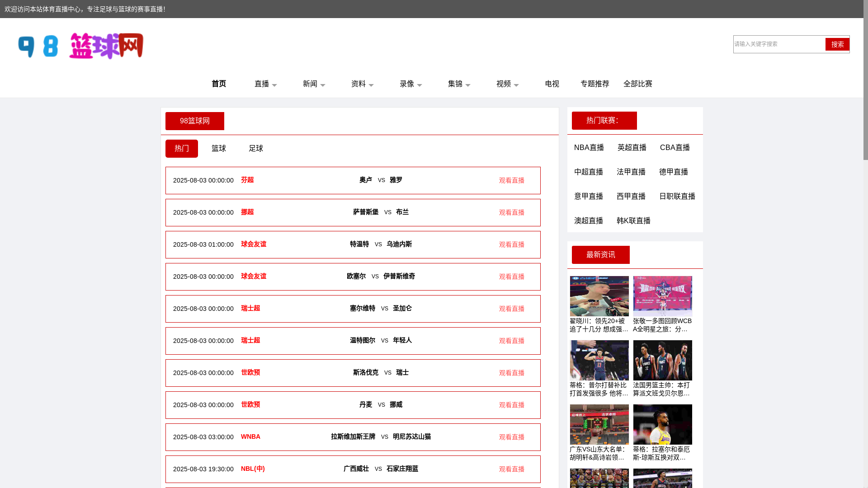
Task: Open 韩K联直播 league link
Action: pyautogui.click(x=633, y=221)
